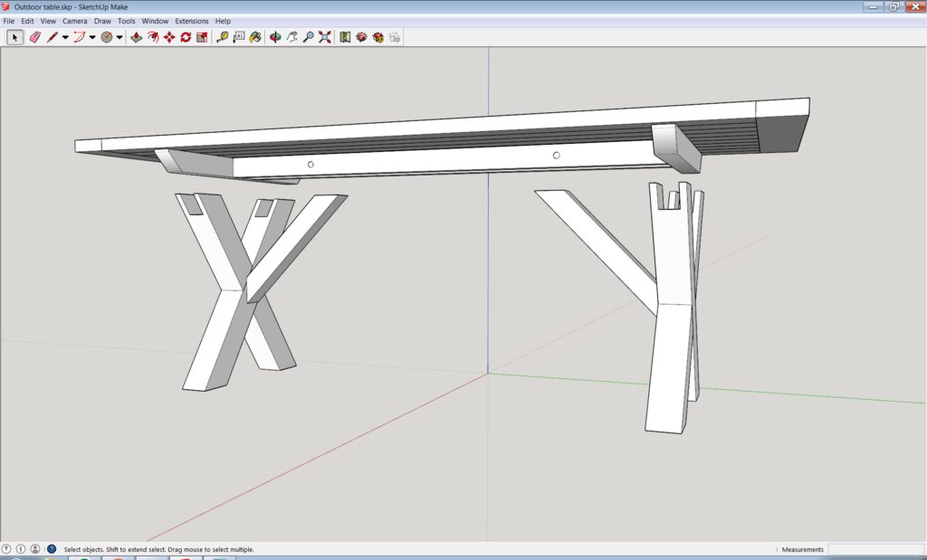Open the Window menu

(155, 21)
